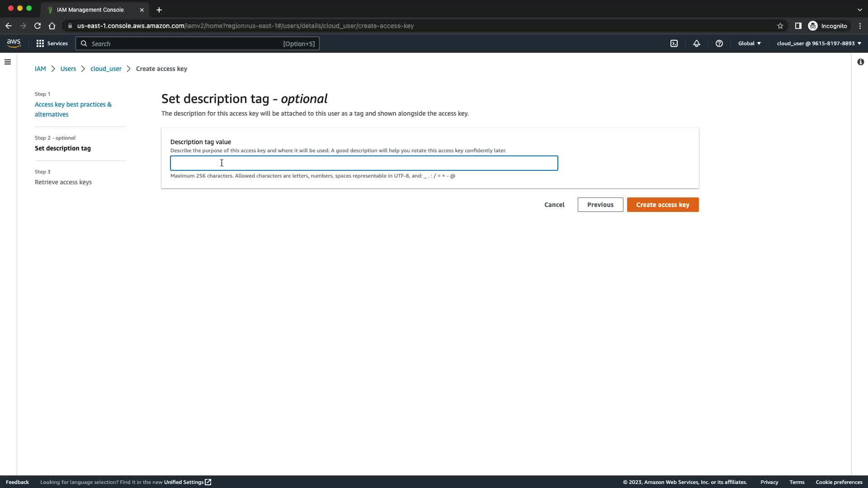This screenshot has height=488, width=868.
Task: Focus the Description tag value field
Action: pos(363,163)
